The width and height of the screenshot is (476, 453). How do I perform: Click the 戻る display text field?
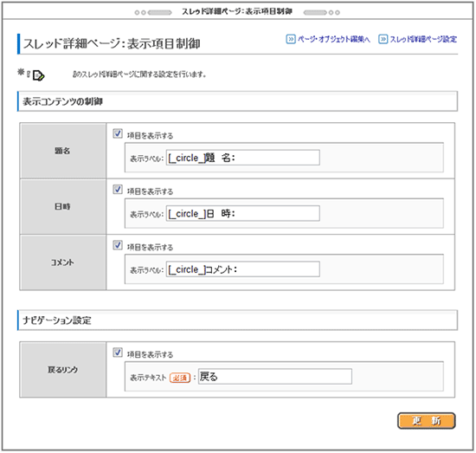275,377
